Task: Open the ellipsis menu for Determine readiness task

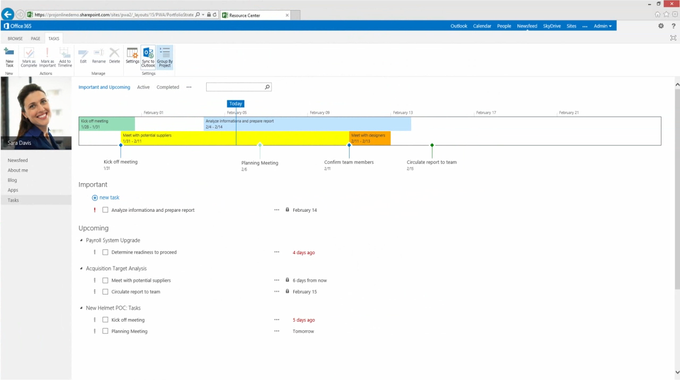Action: pyautogui.click(x=277, y=252)
